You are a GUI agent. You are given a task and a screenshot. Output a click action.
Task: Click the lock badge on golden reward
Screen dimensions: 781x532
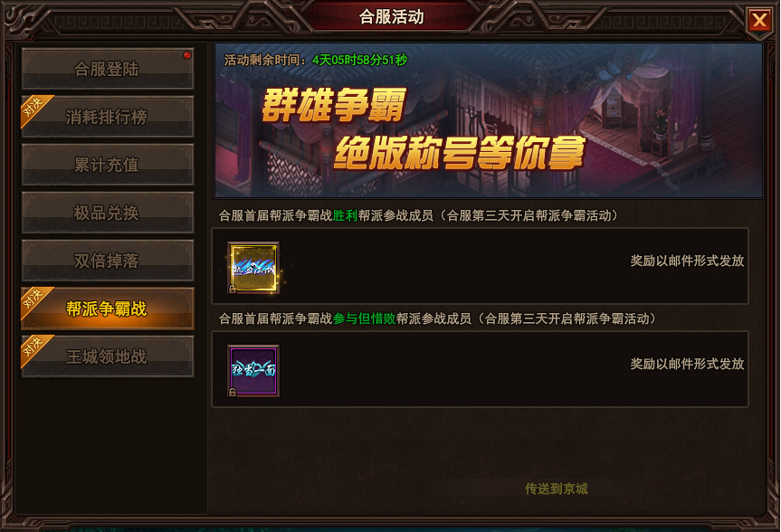coord(233,289)
